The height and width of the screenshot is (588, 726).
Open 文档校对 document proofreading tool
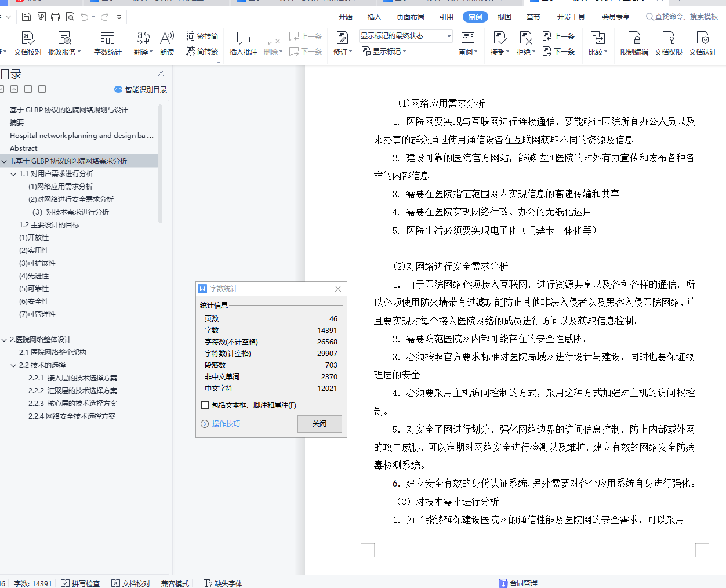click(28, 43)
